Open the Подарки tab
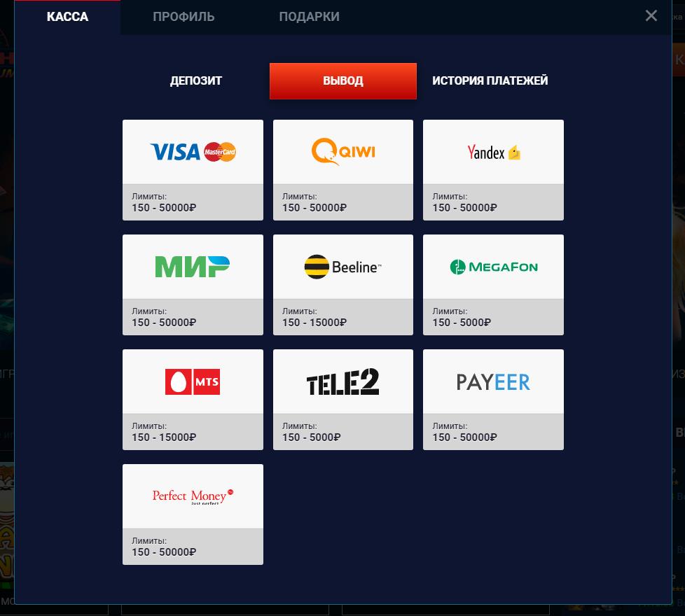The height and width of the screenshot is (616, 685). click(x=310, y=17)
